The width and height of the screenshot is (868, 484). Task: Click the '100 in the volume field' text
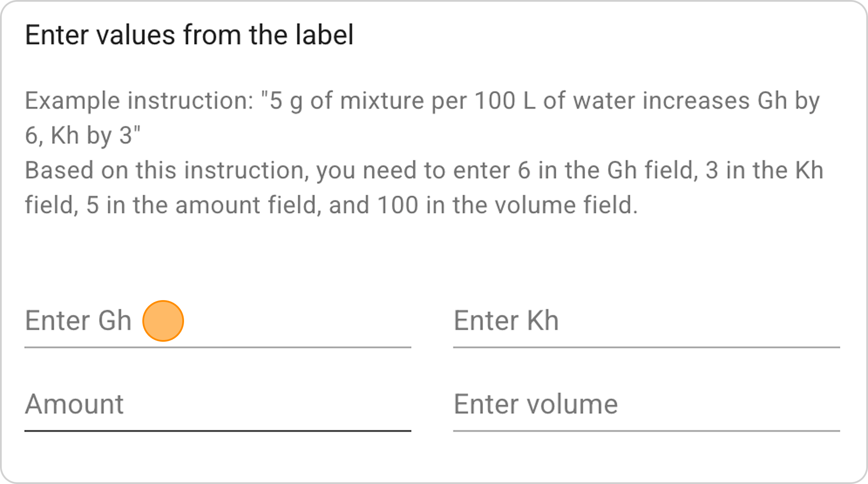pyautogui.click(x=507, y=205)
